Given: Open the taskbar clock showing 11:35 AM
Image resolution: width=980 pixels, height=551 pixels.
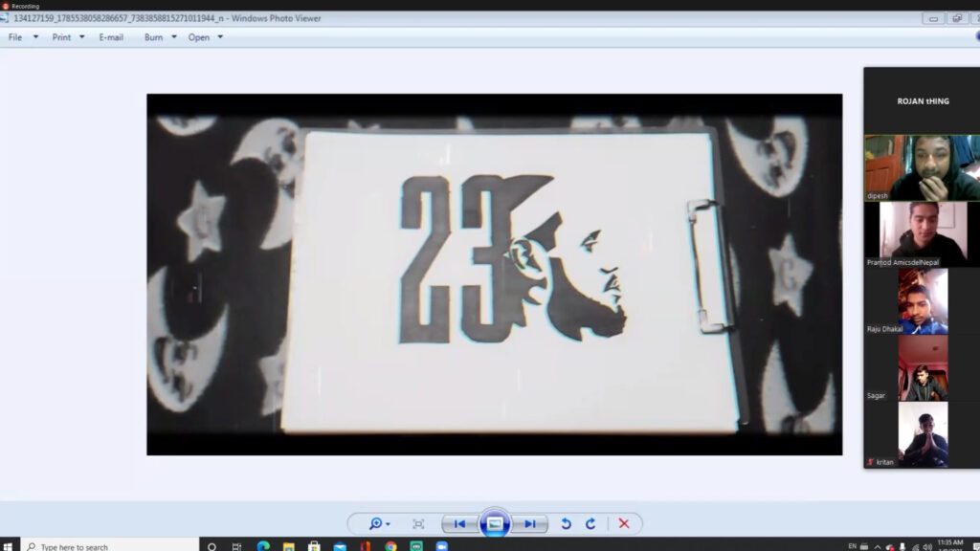Looking at the screenshot, I should [950, 545].
